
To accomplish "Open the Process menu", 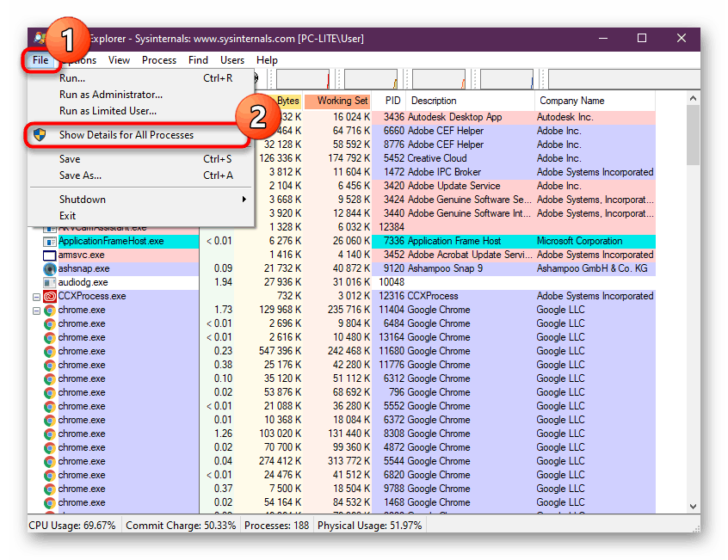I will [159, 60].
